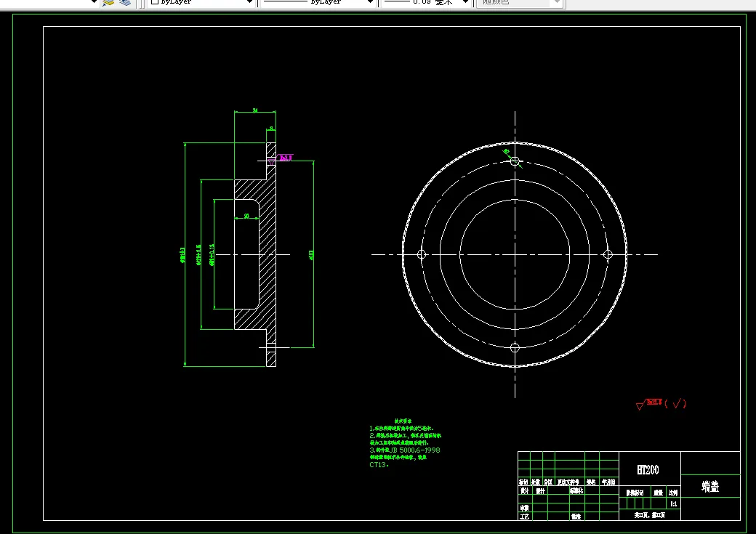Select the magenta surface roughness symbol
Screen dimensions: 756x534
(281, 160)
